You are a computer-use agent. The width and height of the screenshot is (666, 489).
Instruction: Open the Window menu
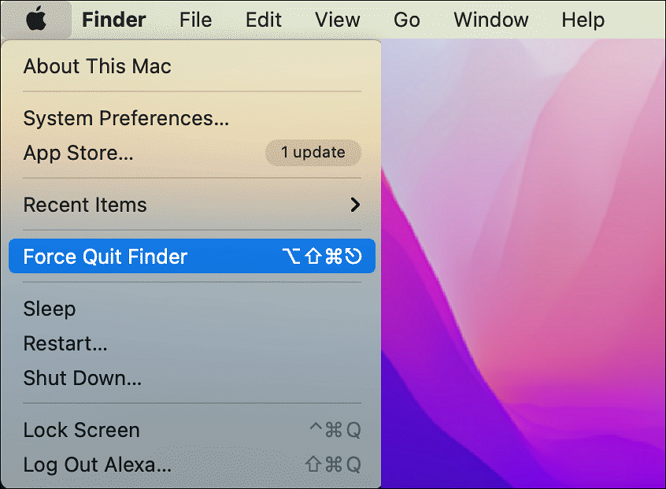tap(491, 20)
